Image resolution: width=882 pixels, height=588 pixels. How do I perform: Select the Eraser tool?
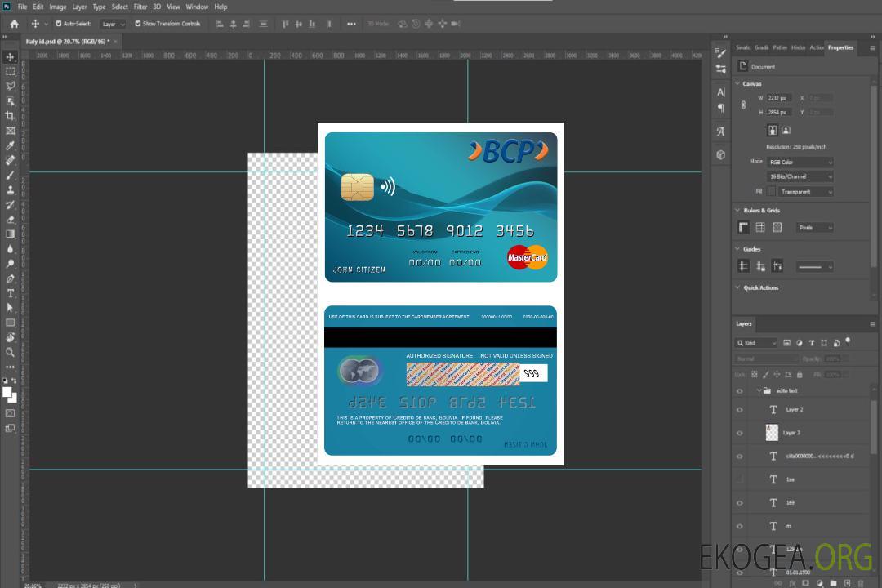10,220
